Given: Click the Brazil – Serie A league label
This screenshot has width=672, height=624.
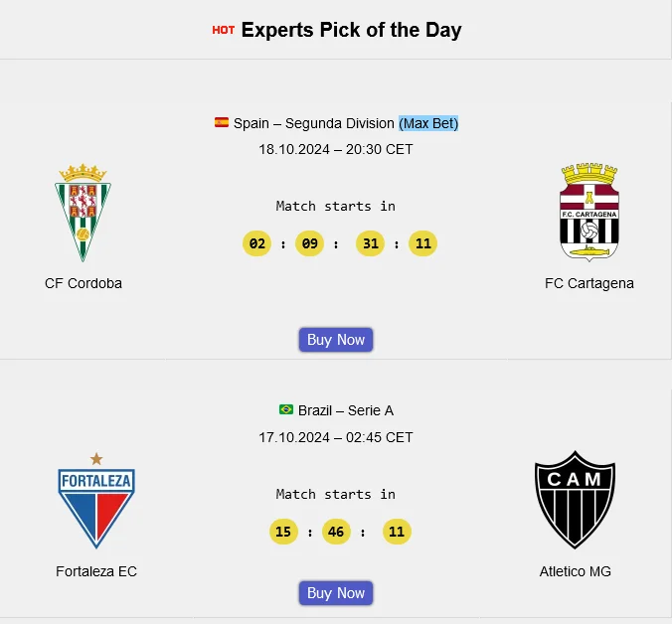Looking at the screenshot, I should pos(346,410).
